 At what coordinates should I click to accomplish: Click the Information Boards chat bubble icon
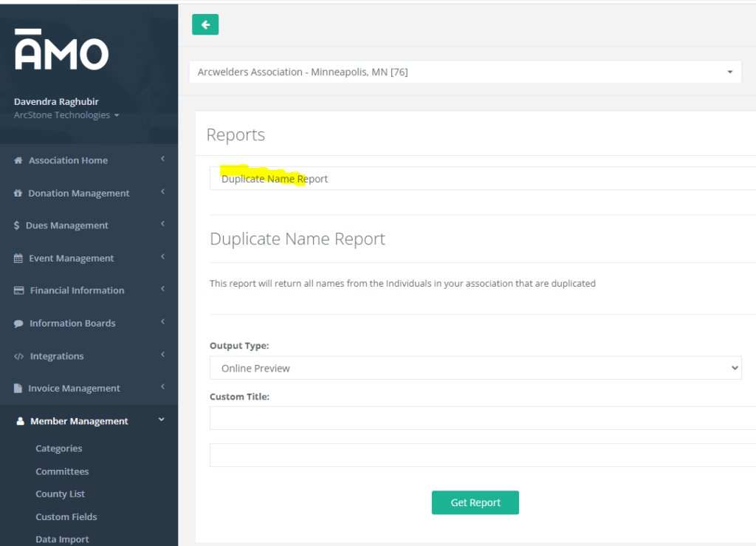click(x=18, y=324)
